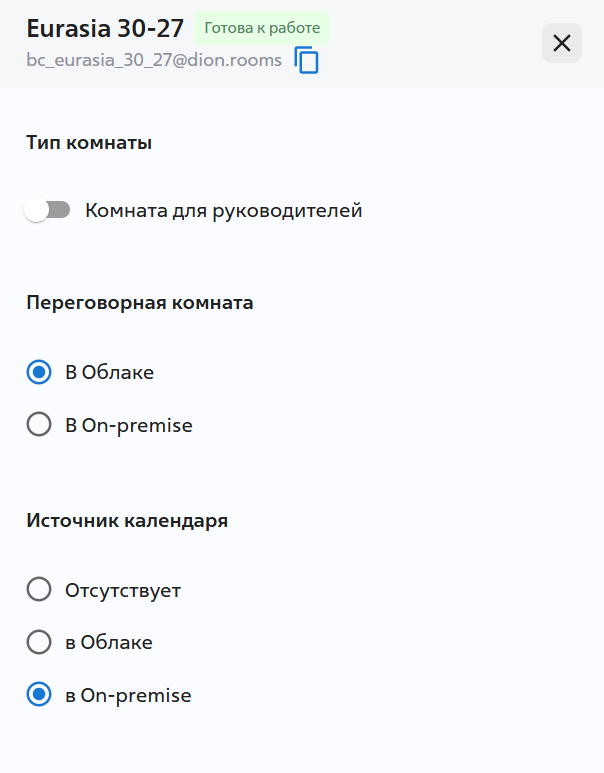
Task: Click 'В Облаке' label text under Переговорная комната
Action: (x=110, y=372)
